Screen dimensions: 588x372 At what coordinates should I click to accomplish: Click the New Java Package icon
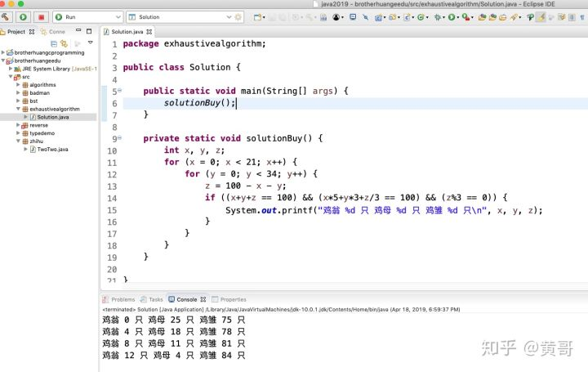pos(392,17)
